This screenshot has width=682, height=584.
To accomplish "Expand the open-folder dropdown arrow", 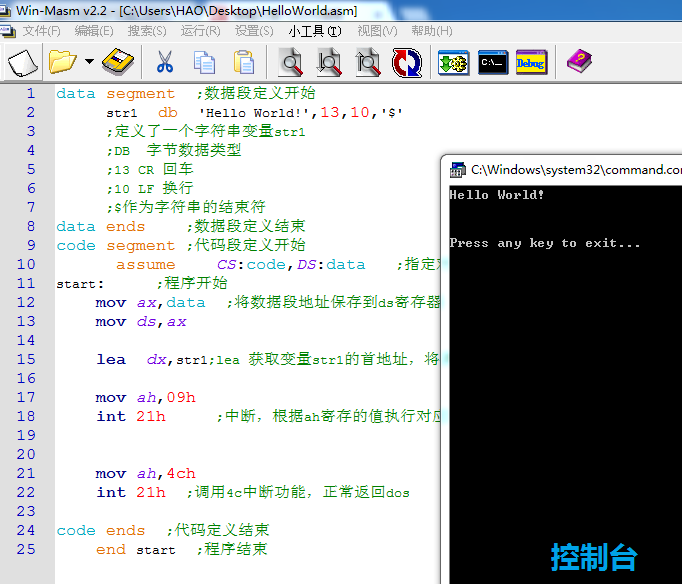I will click(x=89, y=61).
